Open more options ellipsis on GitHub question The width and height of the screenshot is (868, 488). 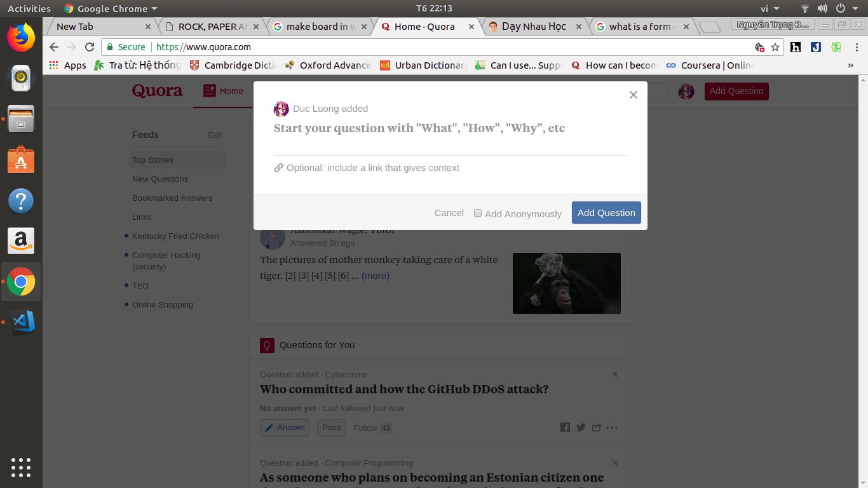[612, 428]
